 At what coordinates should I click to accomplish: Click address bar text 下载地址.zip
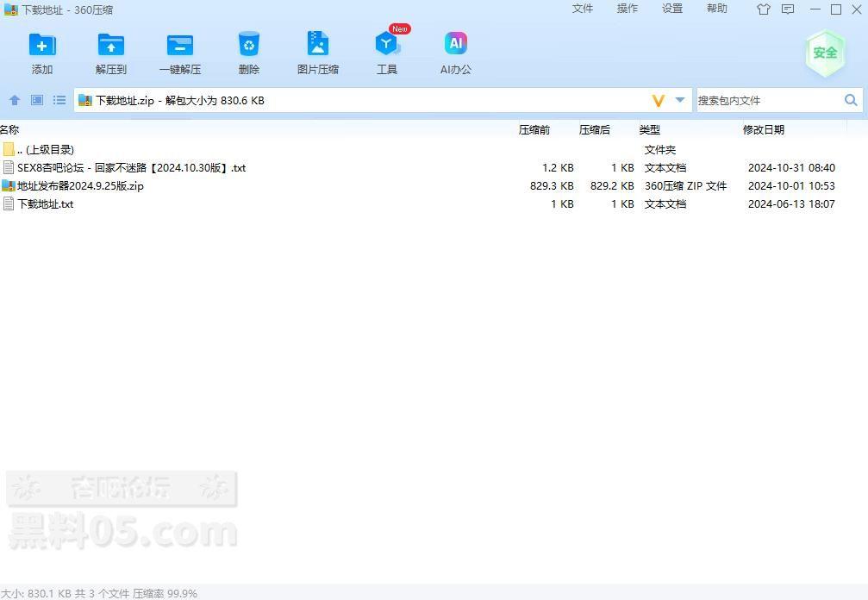tap(124, 101)
